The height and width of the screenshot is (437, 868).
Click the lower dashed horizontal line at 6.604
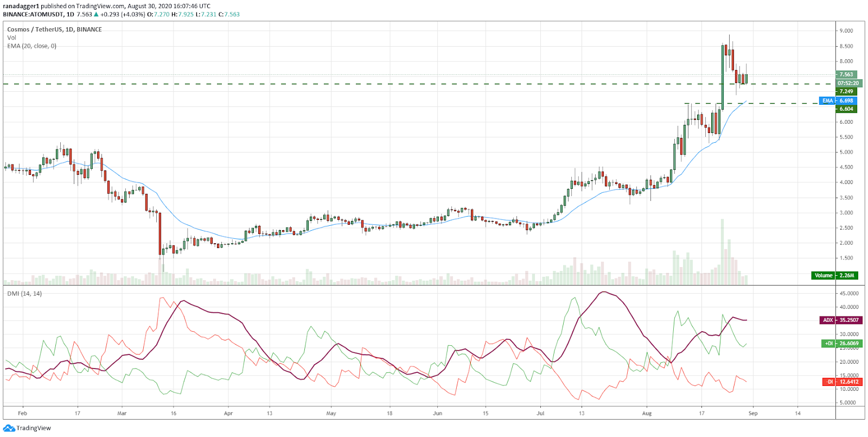[759, 103]
